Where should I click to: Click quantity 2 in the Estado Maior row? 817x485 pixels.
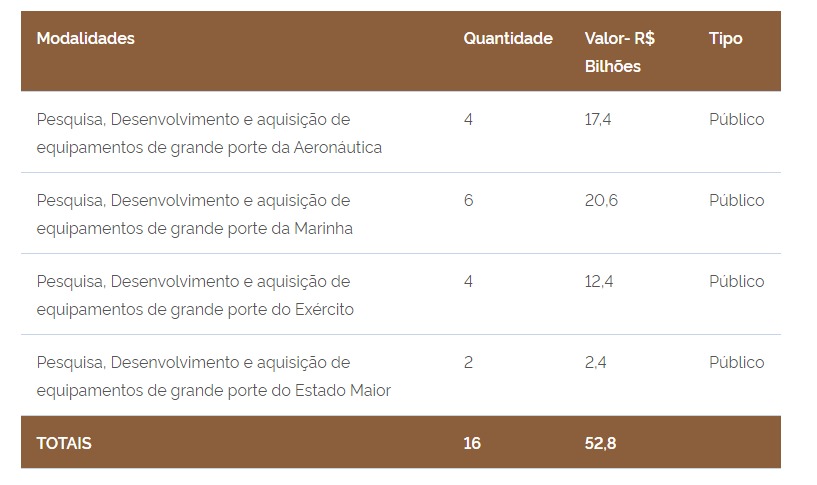pyautogui.click(x=468, y=363)
